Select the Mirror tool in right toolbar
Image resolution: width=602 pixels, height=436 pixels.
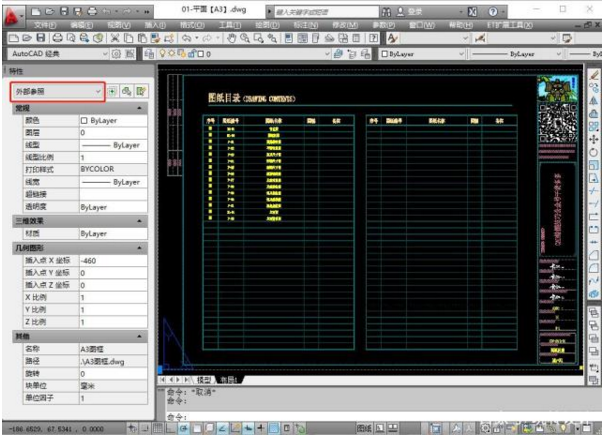[x=594, y=101]
